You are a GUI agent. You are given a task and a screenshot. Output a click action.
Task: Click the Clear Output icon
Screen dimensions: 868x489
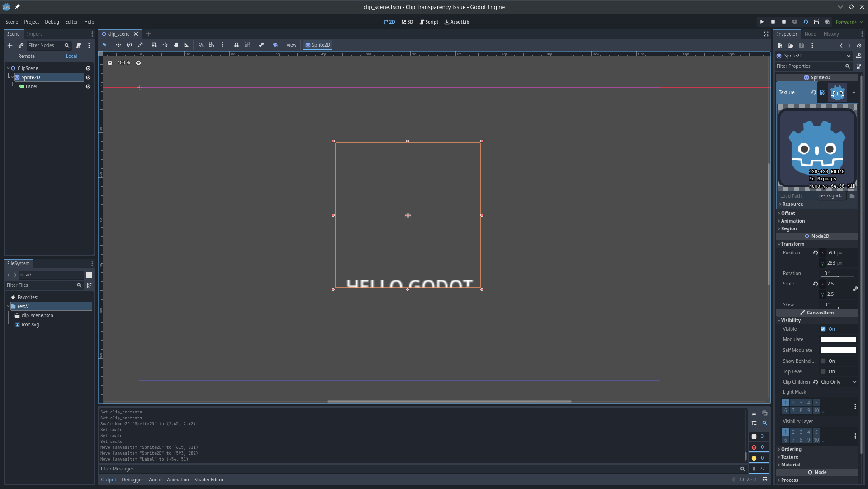(754, 413)
